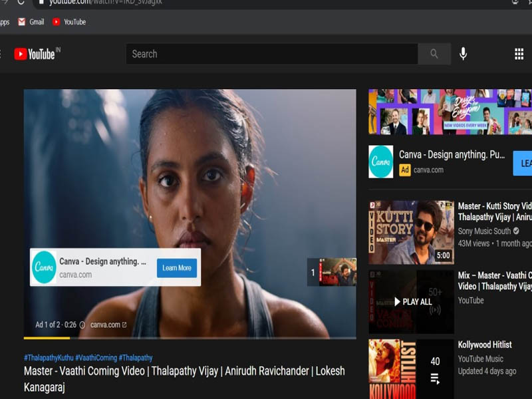This screenshot has height=399, width=532.
Task: Click the #ThalapathyKuthu hashtag
Action: [49, 358]
